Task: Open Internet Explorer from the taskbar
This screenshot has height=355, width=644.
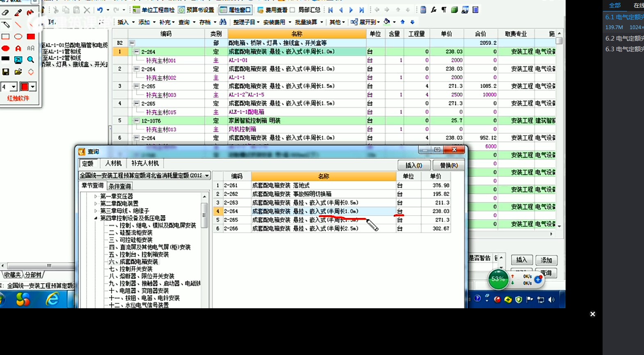Action: tap(52, 300)
